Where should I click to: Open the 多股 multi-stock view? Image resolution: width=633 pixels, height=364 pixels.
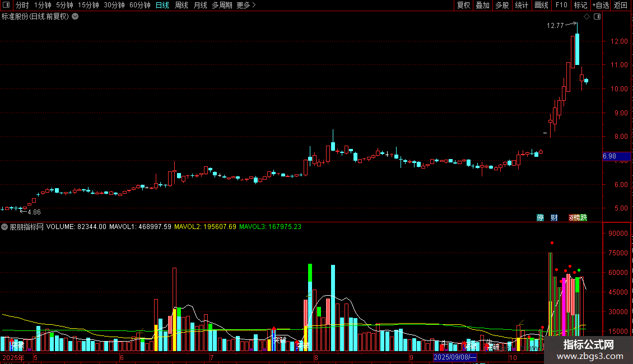[502, 5]
